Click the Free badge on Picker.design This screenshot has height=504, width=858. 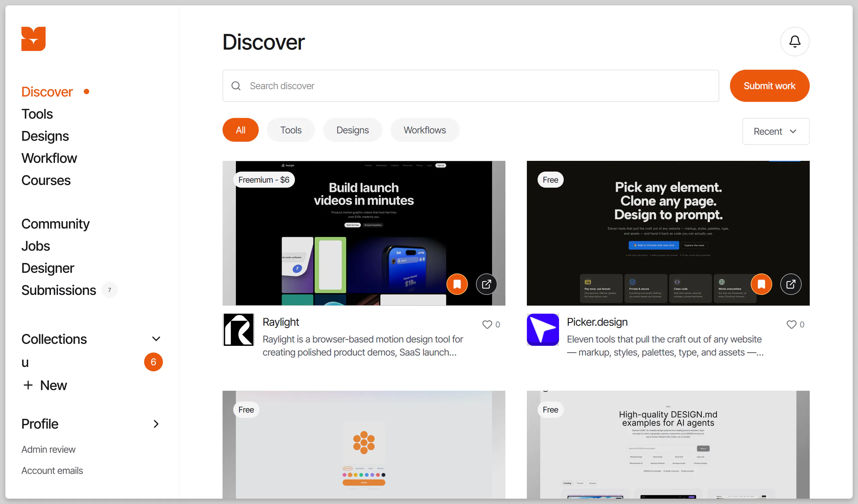coord(550,180)
